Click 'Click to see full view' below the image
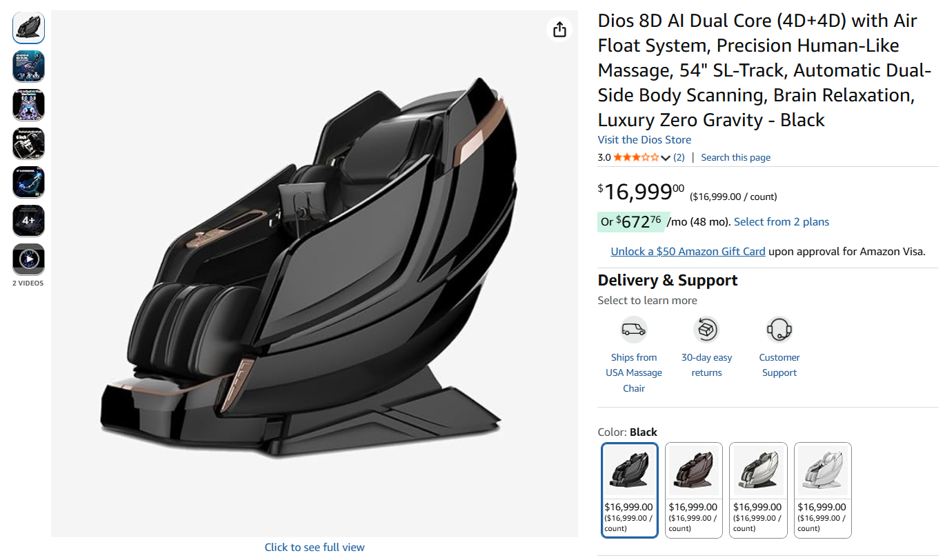This screenshot has height=560, width=945. coord(315,547)
